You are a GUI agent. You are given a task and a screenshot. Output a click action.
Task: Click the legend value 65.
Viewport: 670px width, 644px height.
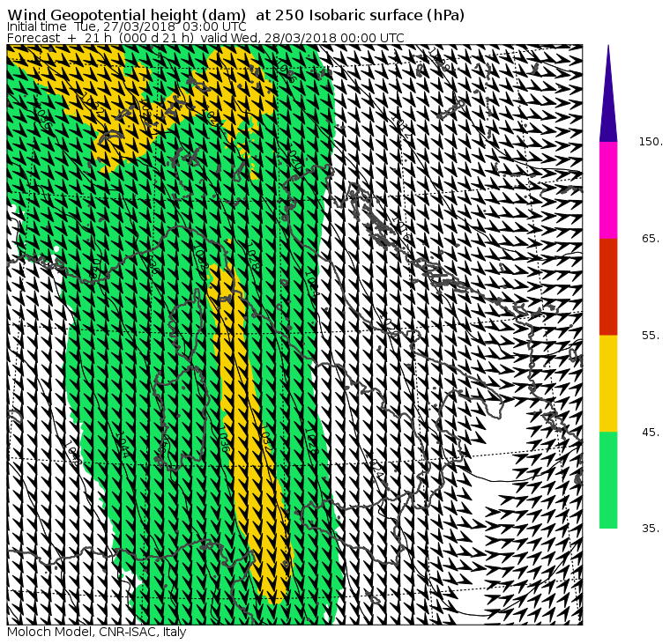[x=651, y=239]
